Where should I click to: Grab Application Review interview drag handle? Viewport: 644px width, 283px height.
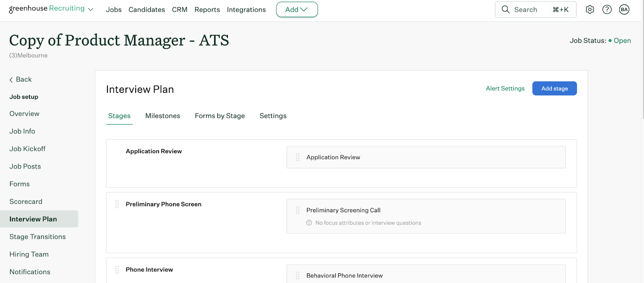pos(298,157)
